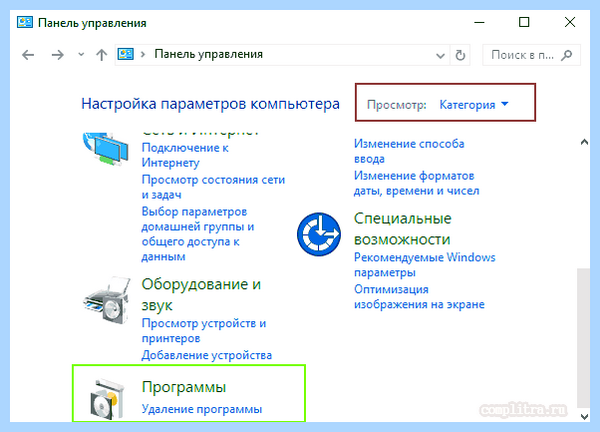Open the Программы category heading
The height and width of the screenshot is (432, 600).
click(184, 387)
